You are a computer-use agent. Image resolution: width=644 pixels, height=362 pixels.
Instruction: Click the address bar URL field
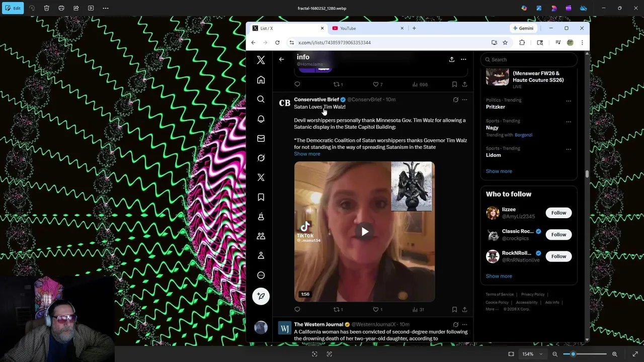(x=387, y=43)
